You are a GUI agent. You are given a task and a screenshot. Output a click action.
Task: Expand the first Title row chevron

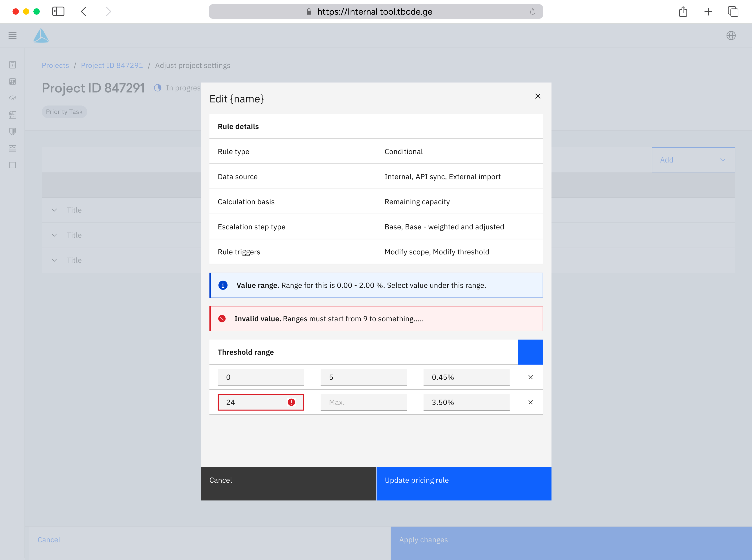54,210
